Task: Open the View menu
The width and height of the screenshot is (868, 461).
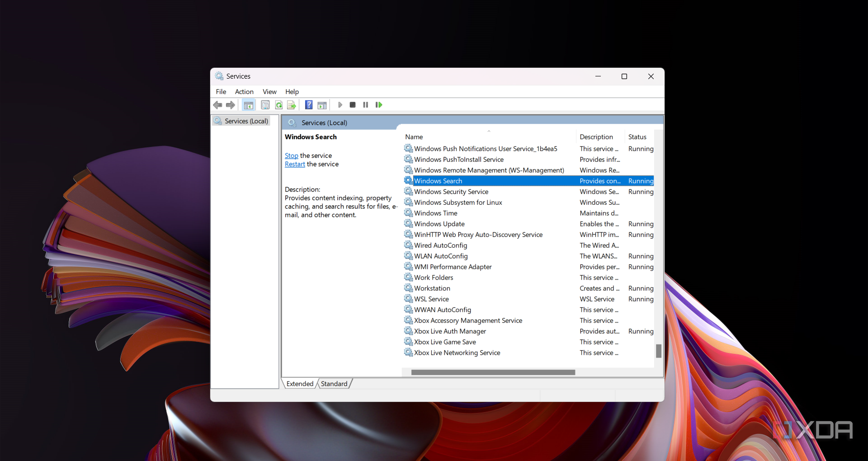Action: tap(269, 92)
